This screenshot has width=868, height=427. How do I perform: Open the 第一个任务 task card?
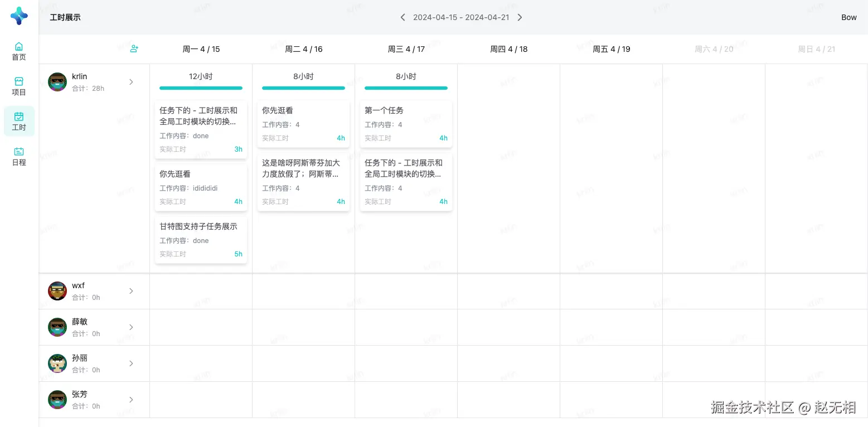click(406, 124)
